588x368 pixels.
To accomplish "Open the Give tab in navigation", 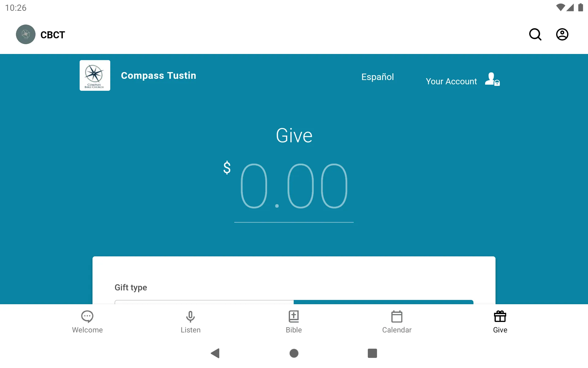I will coord(499,321).
